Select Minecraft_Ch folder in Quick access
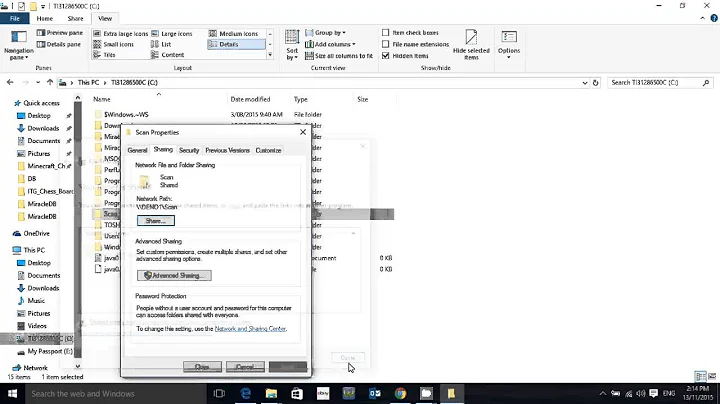This screenshot has width=720, height=404. point(44,166)
